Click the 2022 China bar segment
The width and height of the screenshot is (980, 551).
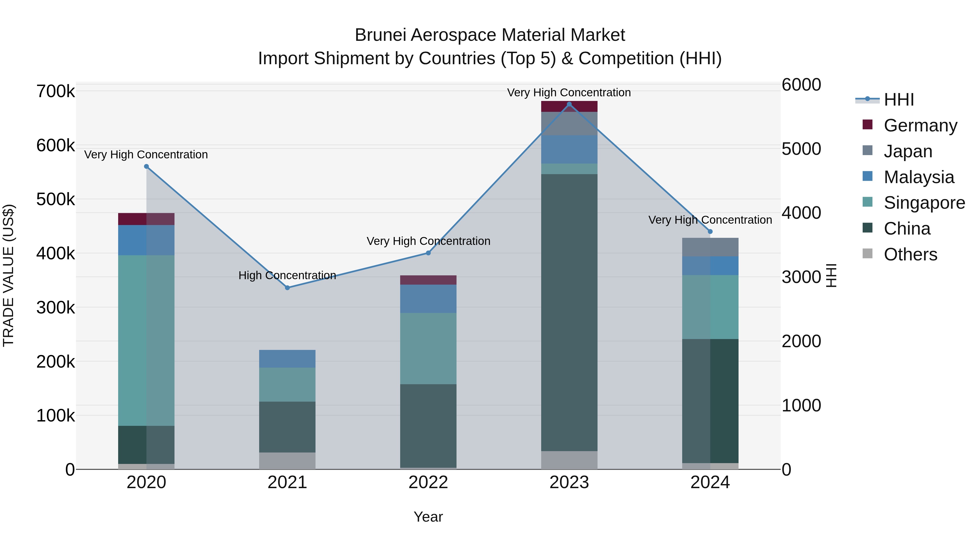click(428, 426)
